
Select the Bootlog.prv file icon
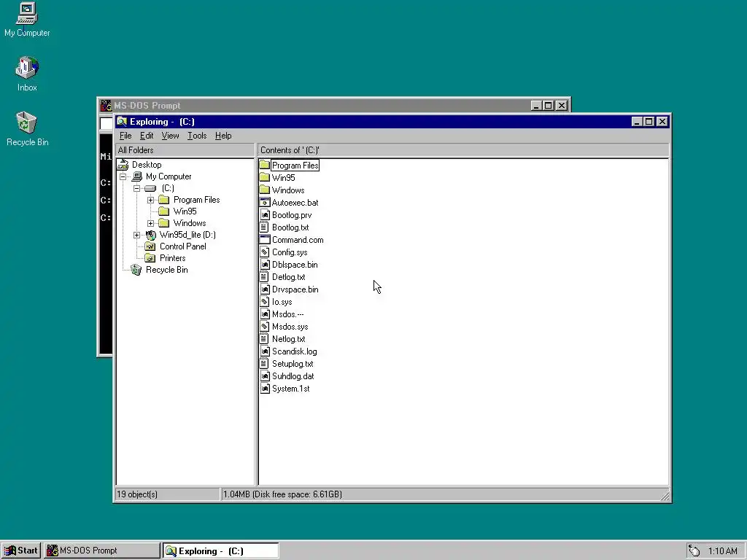[x=265, y=215]
